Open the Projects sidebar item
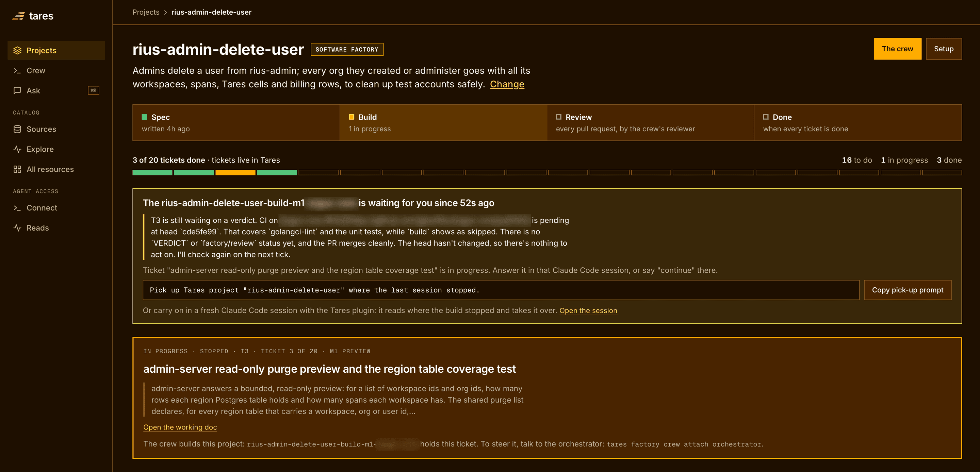Screen dimensions: 980x472 point(56,50)
